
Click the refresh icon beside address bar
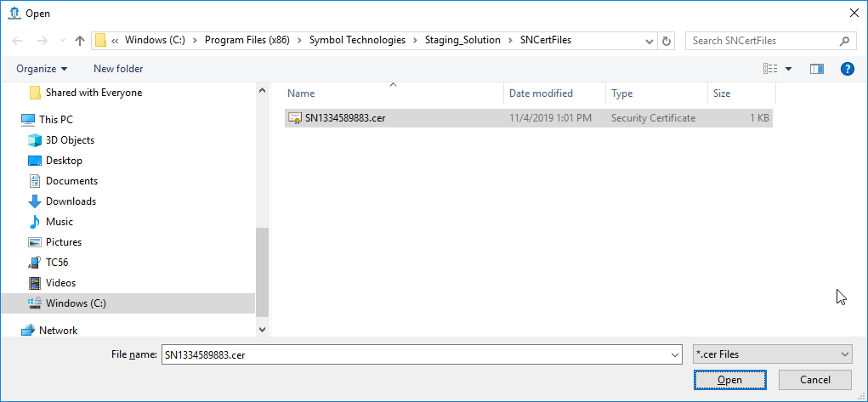coord(667,41)
